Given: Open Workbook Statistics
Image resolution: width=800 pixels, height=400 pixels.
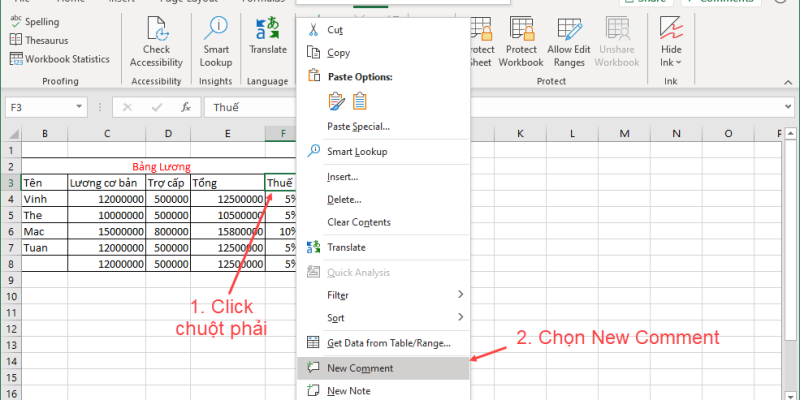Looking at the screenshot, I should (x=60, y=59).
